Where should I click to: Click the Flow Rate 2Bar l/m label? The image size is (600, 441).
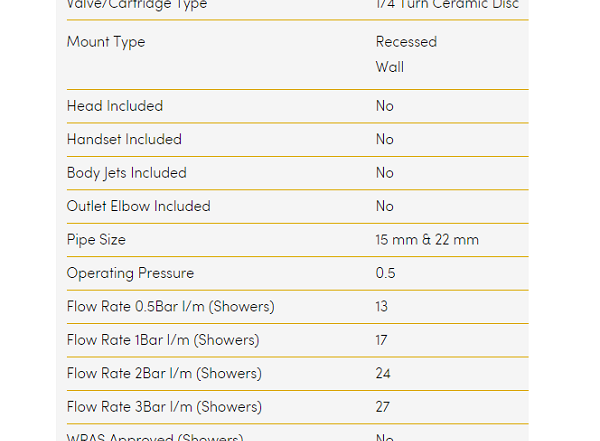(x=164, y=374)
